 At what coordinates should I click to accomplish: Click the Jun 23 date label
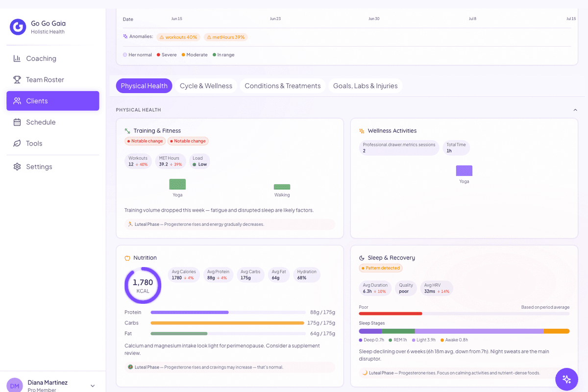275,19
